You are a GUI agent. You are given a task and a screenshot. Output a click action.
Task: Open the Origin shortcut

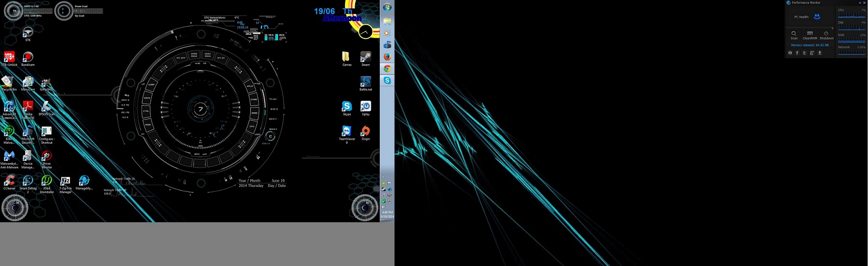point(366,133)
